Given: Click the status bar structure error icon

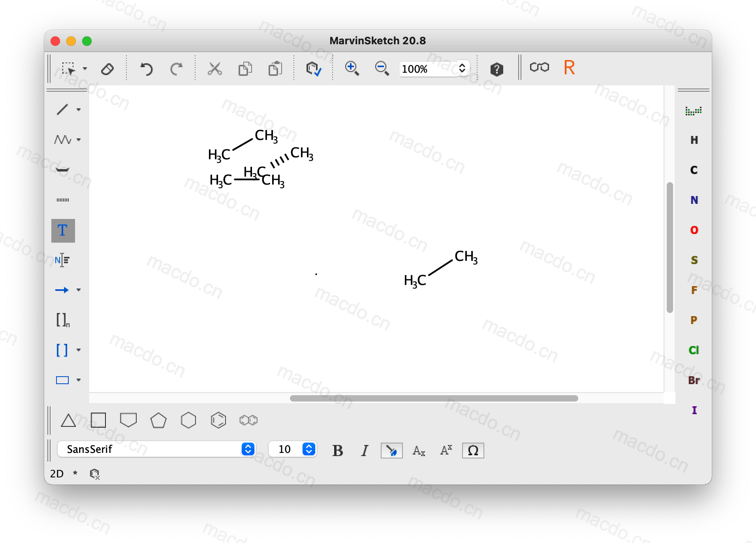Looking at the screenshot, I should (94, 473).
